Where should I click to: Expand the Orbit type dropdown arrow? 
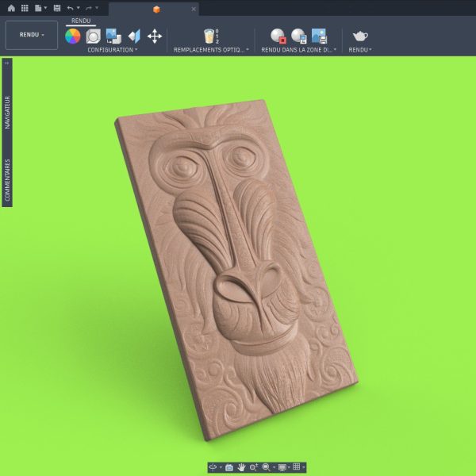click(x=221, y=467)
